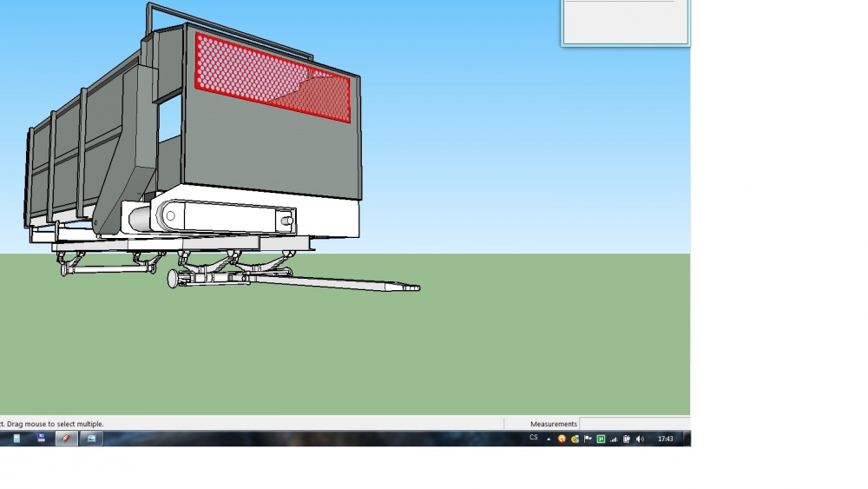Click the volume speaker tray icon
The width and height of the screenshot is (868, 489).
(x=640, y=439)
